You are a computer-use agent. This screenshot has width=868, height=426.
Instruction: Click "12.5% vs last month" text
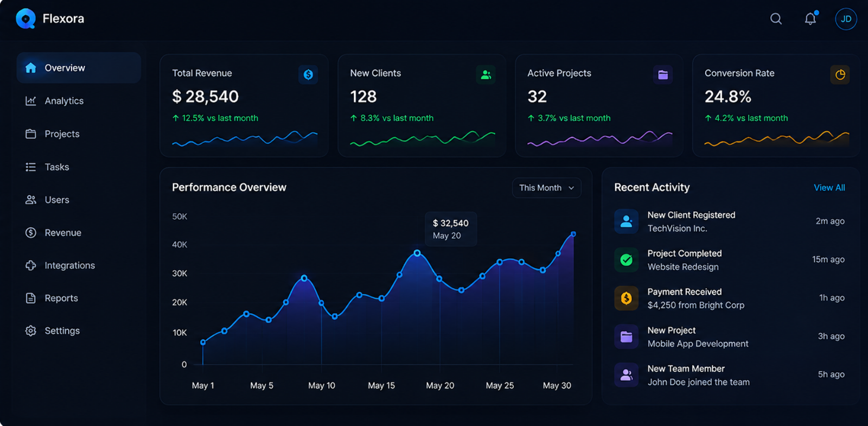[220, 118]
